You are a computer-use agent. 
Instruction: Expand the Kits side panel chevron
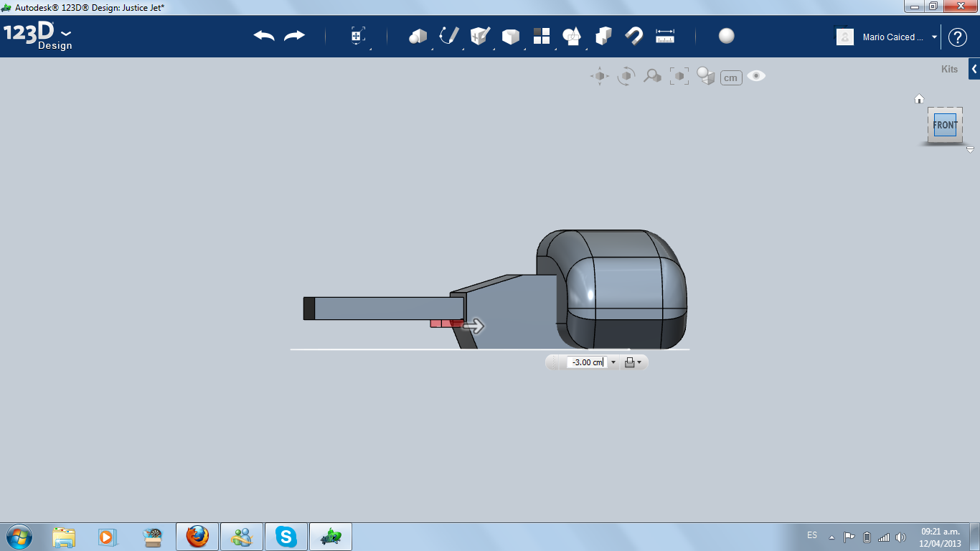click(x=974, y=70)
